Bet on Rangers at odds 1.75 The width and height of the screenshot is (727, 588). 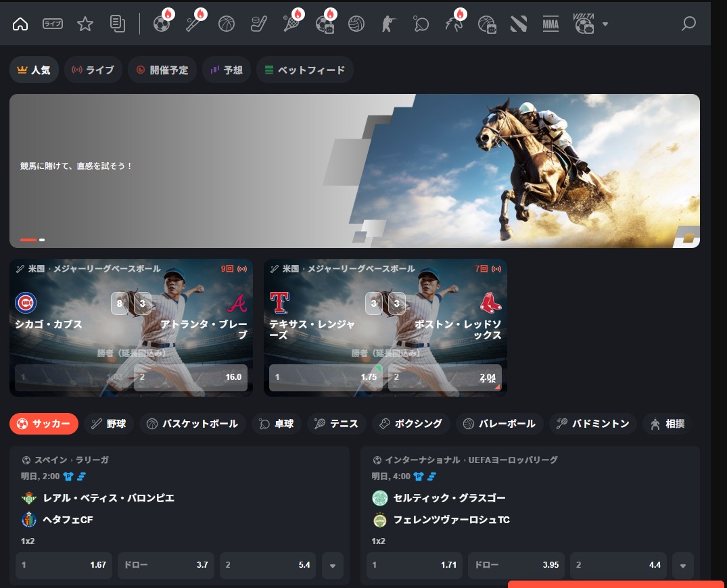click(325, 377)
